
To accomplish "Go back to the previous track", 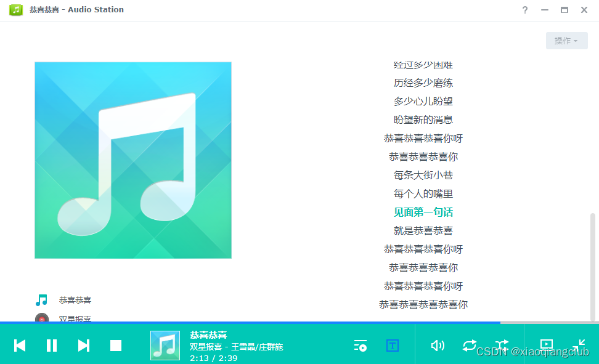I will tap(19, 346).
